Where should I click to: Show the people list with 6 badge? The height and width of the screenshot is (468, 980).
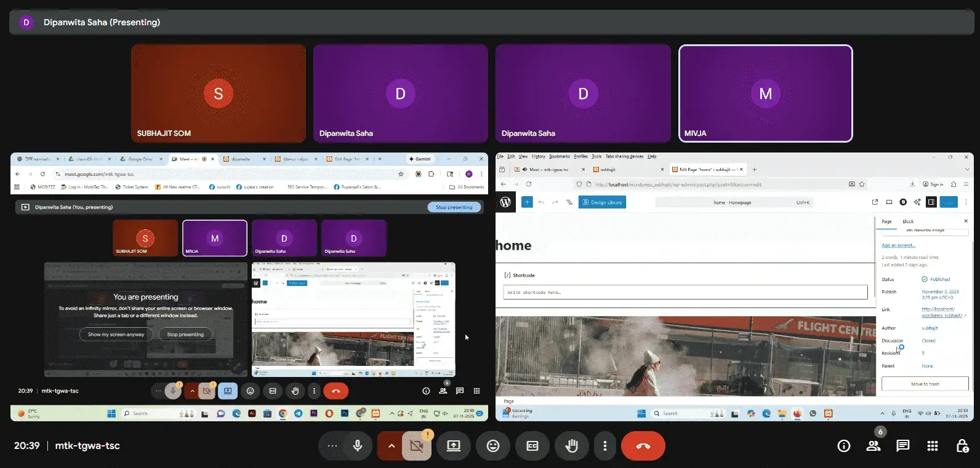[x=873, y=446]
